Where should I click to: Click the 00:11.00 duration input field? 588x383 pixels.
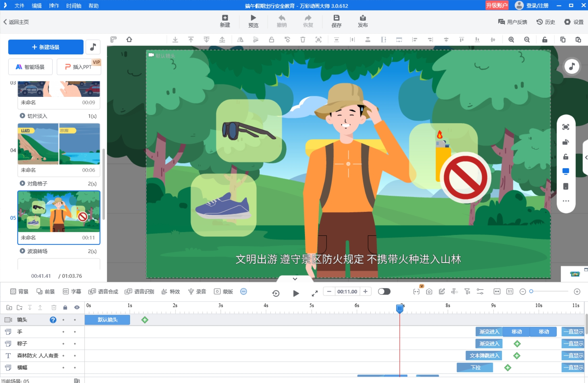pos(347,292)
